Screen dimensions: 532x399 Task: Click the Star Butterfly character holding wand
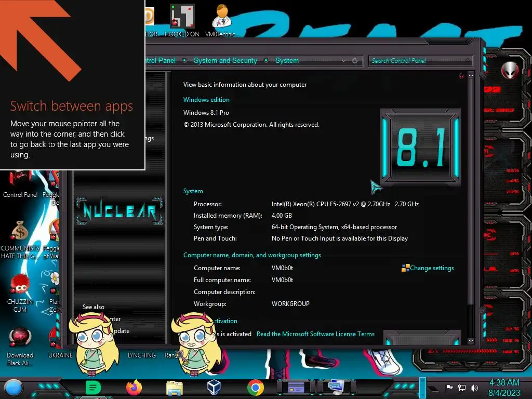click(x=196, y=344)
